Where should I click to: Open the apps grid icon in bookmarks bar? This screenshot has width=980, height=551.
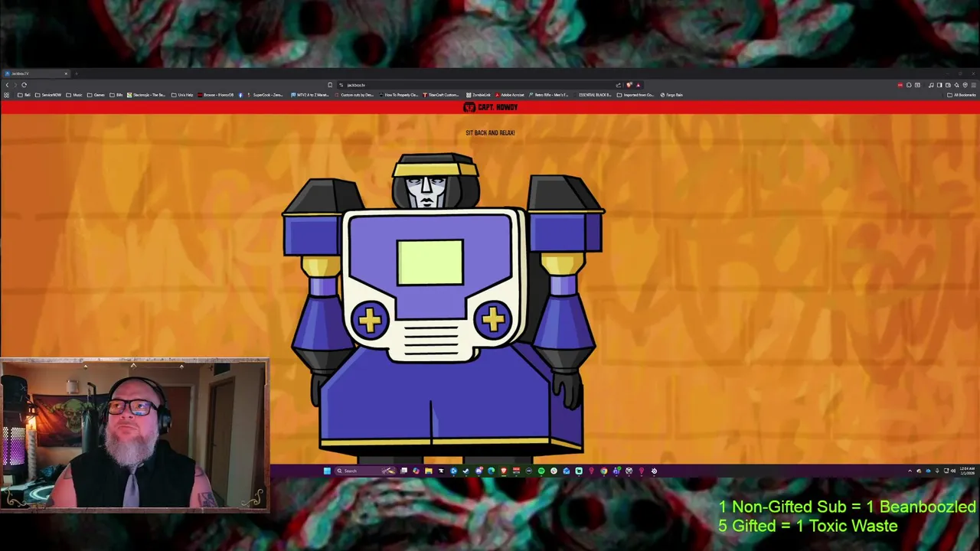(7, 95)
